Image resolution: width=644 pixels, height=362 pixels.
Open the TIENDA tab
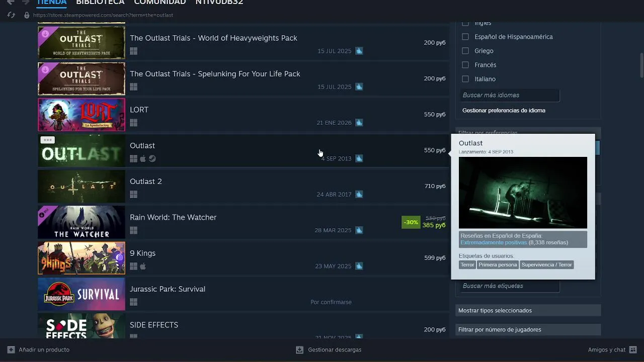[x=52, y=2]
